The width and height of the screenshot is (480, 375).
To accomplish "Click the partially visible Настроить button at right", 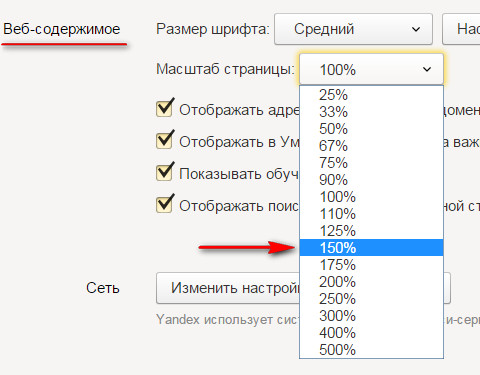I will [x=461, y=29].
